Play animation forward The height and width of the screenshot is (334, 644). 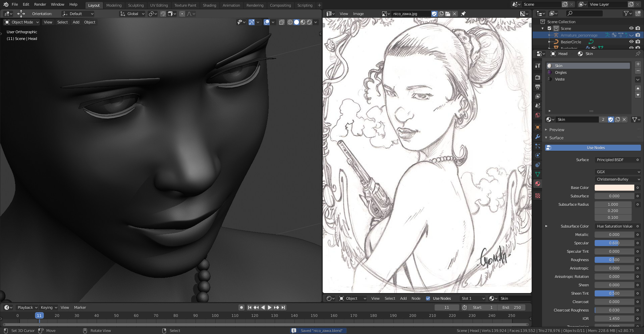pyautogui.click(x=270, y=307)
